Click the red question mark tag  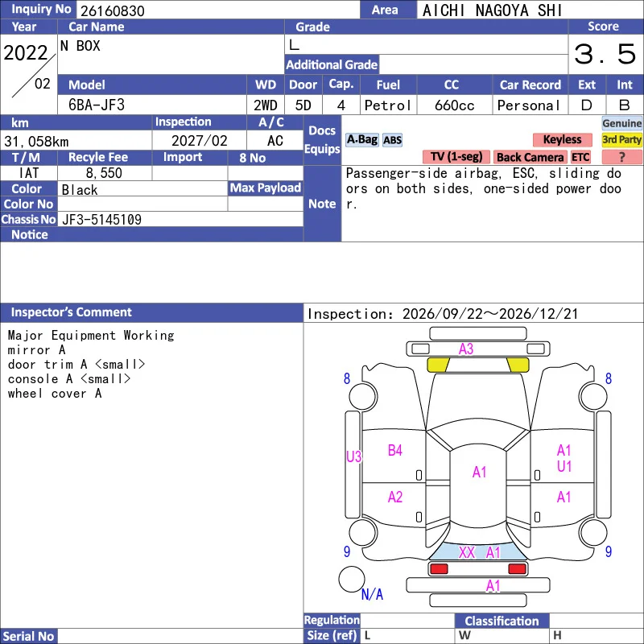621,157
